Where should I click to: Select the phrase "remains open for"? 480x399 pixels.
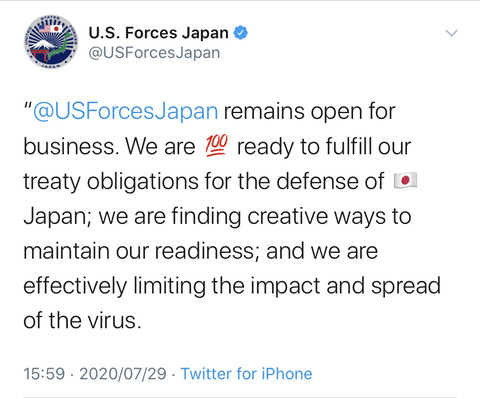click(x=309, y=111)
